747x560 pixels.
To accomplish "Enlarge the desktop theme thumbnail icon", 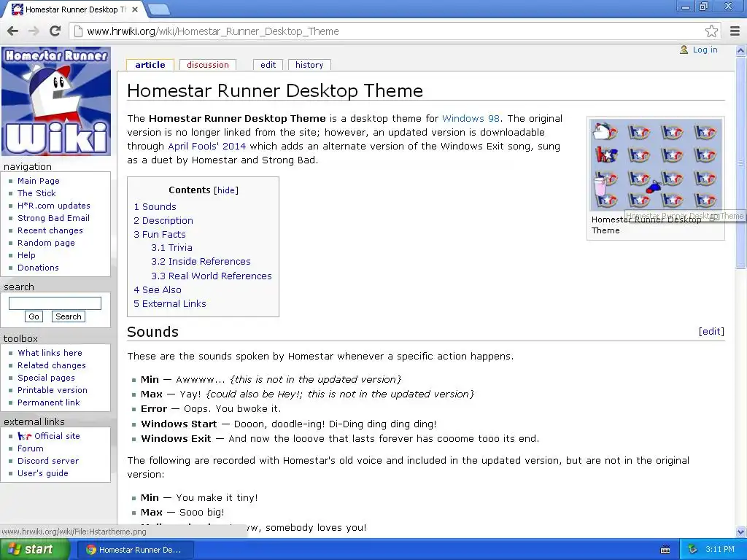I will pyautogui.click(x=713, y=218).
